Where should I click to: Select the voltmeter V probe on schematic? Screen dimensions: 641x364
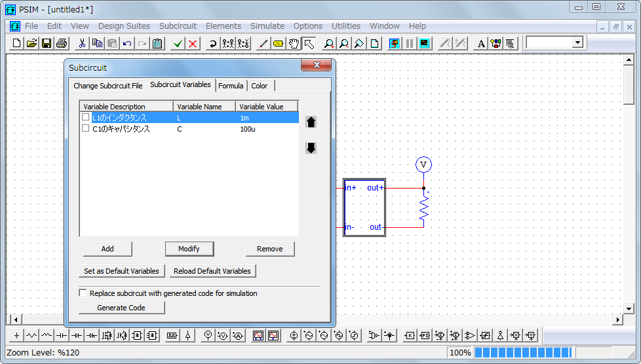point(423,164)
